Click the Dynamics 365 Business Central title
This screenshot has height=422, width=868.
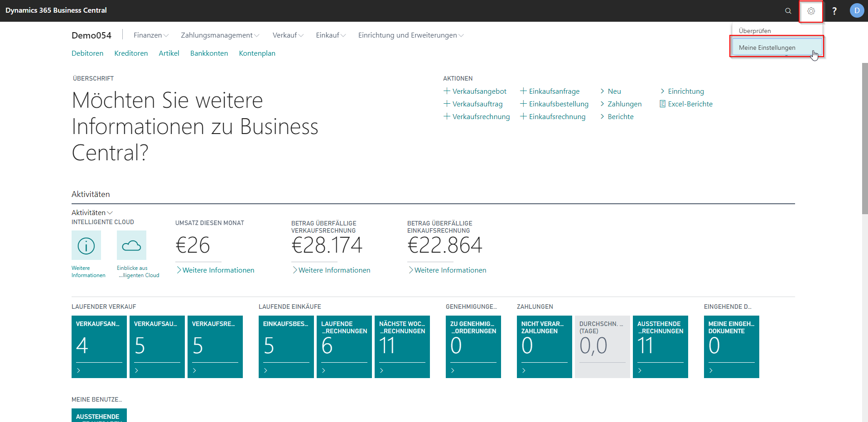tap(56, 10)
